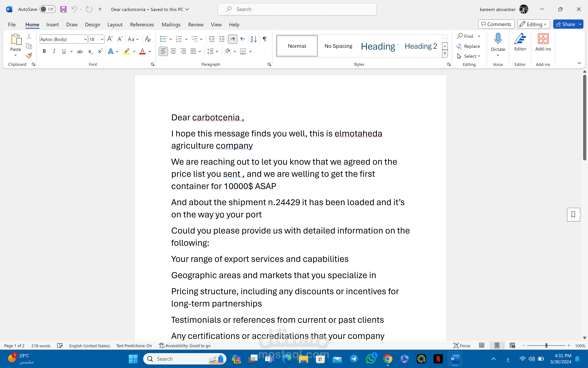Switch to the Insert tab
This screenshot has width=588, height=368.
coord(53,24)
